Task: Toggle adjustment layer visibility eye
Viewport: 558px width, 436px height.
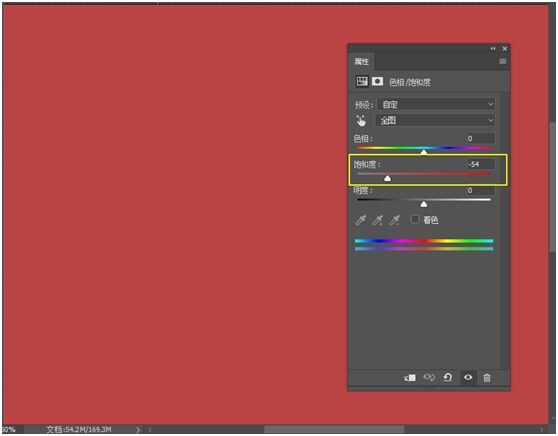Action: (x=468, y=377)
